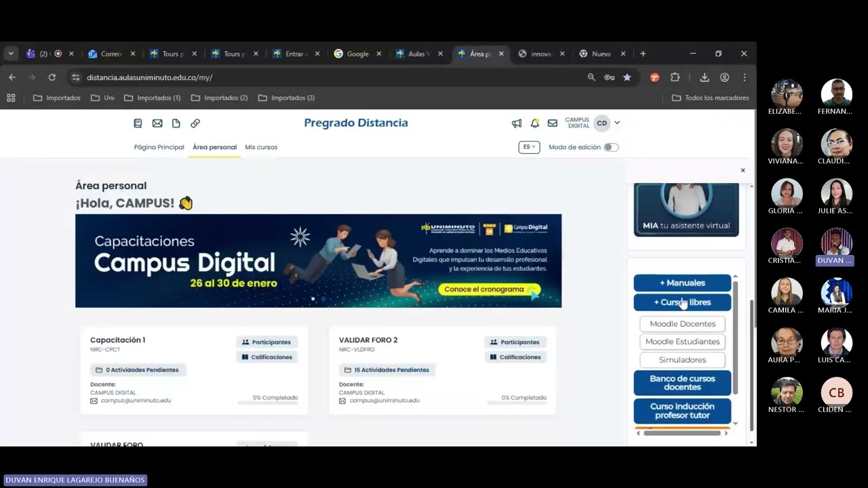This screenshot has height=488, width=868.
Task: Open the ES language dropdown
Action: click(x=529, y=147)
